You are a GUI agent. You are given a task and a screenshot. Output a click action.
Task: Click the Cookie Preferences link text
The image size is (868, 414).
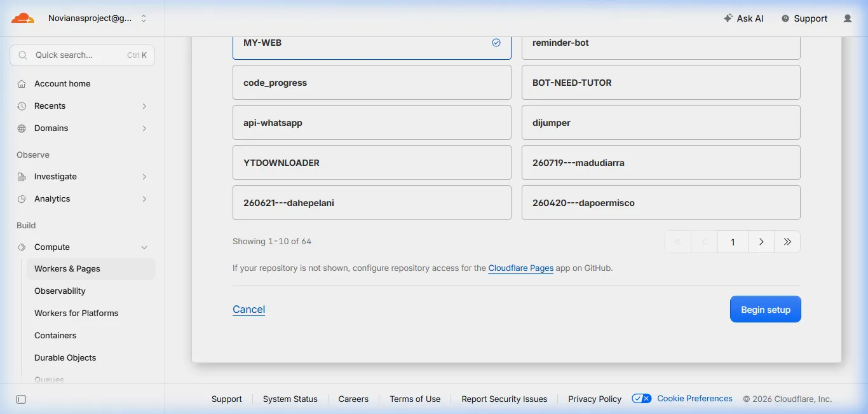(x=695, y=398)
